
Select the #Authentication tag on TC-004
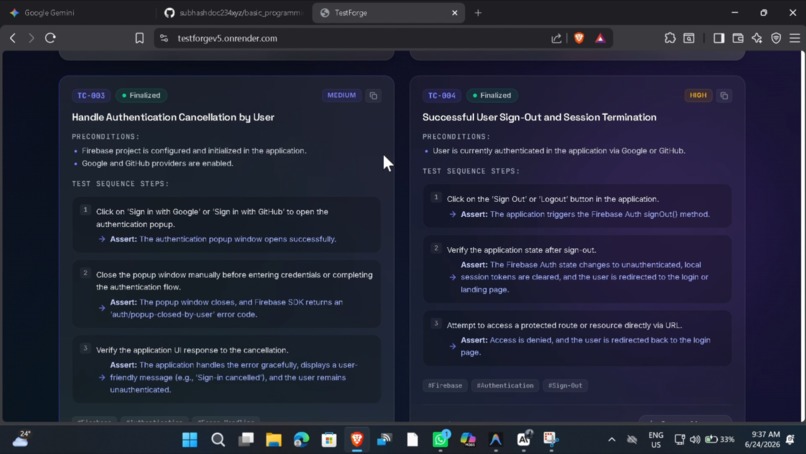point(505,386)
